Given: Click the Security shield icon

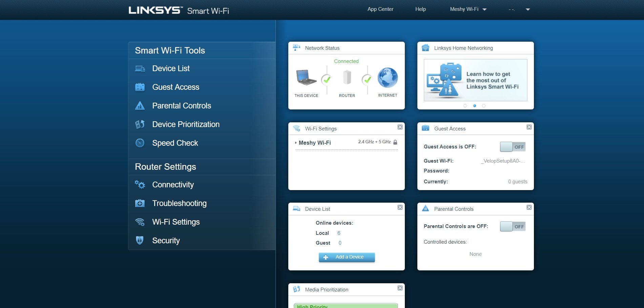Looking at the screenshot, I should pos(140,241).
